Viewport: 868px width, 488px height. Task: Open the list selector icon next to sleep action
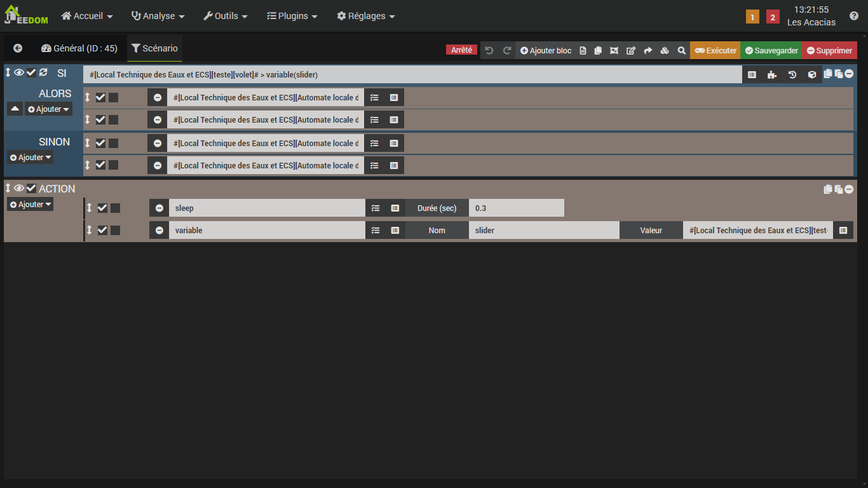point(375,208)
